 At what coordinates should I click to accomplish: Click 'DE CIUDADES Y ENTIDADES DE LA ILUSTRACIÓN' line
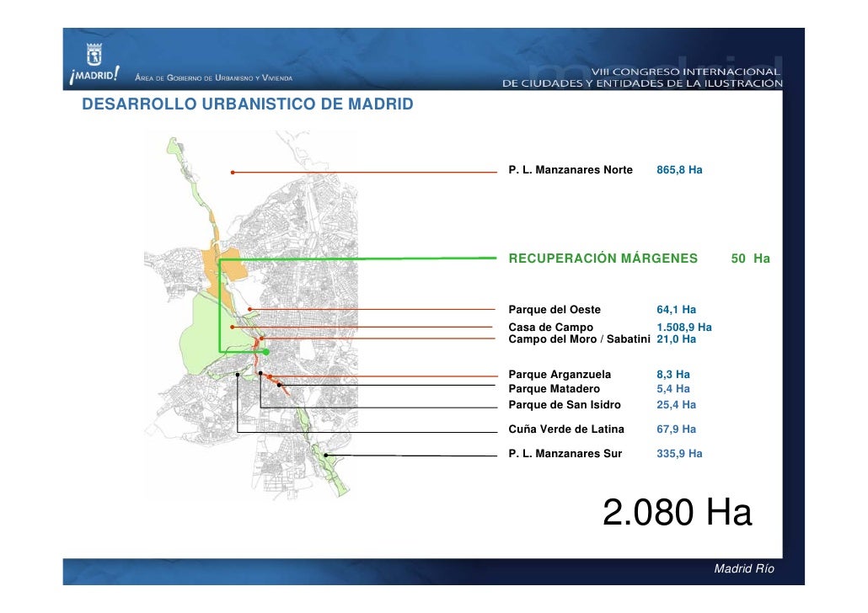642,83
